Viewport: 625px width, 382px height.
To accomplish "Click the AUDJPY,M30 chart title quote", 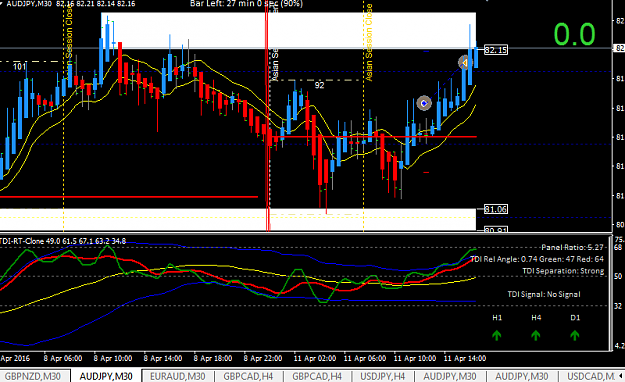I will [71, 4].
